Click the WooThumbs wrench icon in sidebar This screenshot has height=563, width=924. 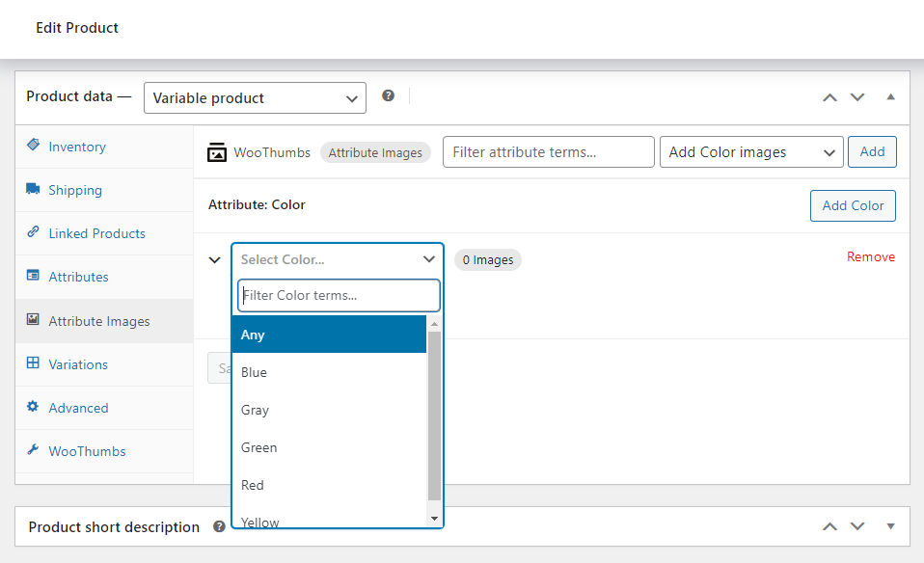pyautogui.click(x=32, y=451)
